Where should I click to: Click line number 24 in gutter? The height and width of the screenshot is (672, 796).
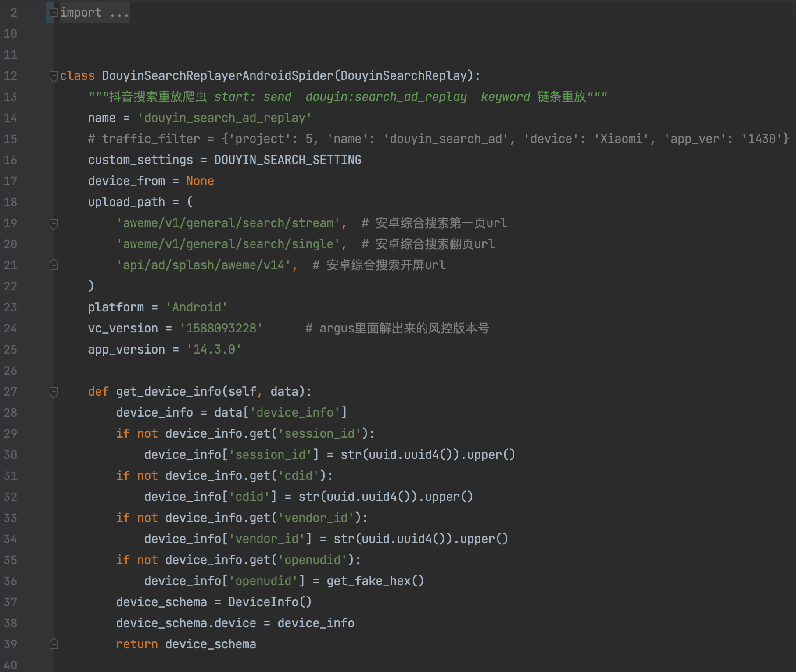[11, 329]
